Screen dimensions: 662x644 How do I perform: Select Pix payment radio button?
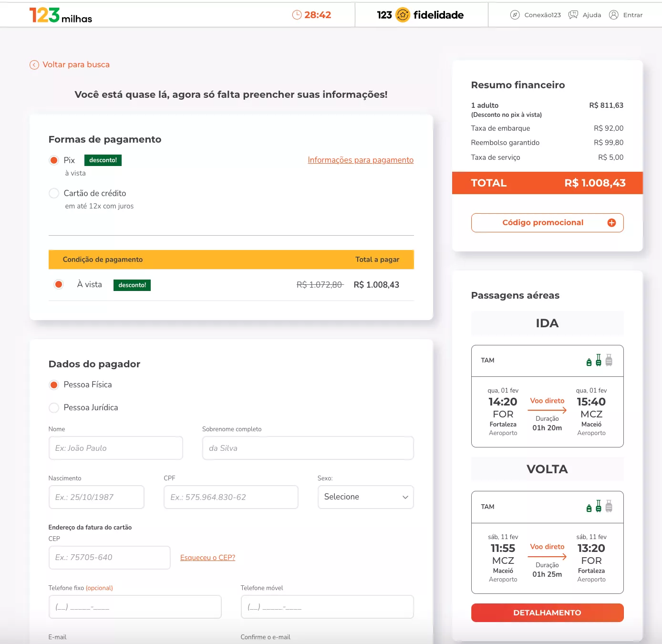pyautogui.click(x=54, y=160)
